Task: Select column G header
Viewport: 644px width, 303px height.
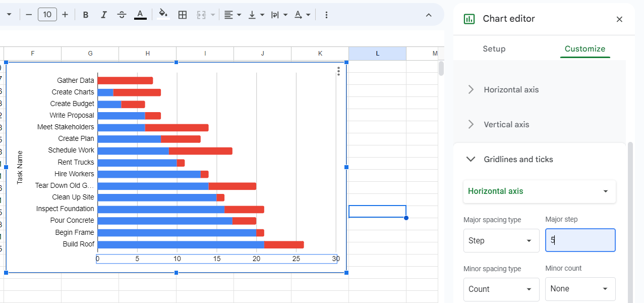Action: pos(90,54)
